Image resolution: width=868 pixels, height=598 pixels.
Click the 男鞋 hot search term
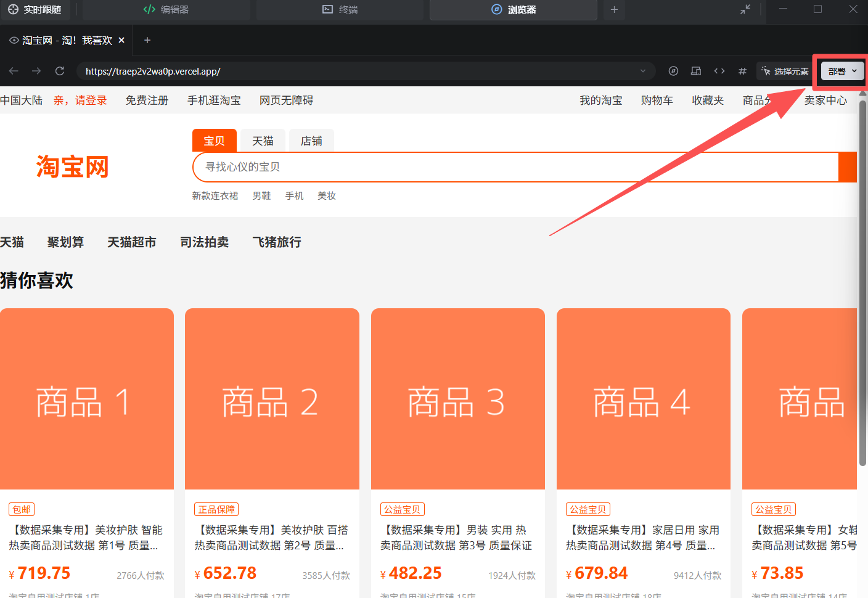click(x=261, y=195)
